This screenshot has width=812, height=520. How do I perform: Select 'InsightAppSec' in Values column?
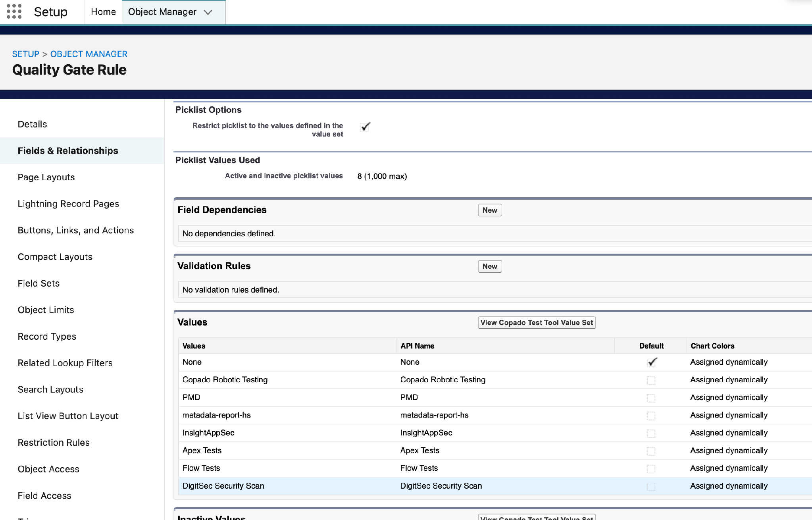[208, 433]
